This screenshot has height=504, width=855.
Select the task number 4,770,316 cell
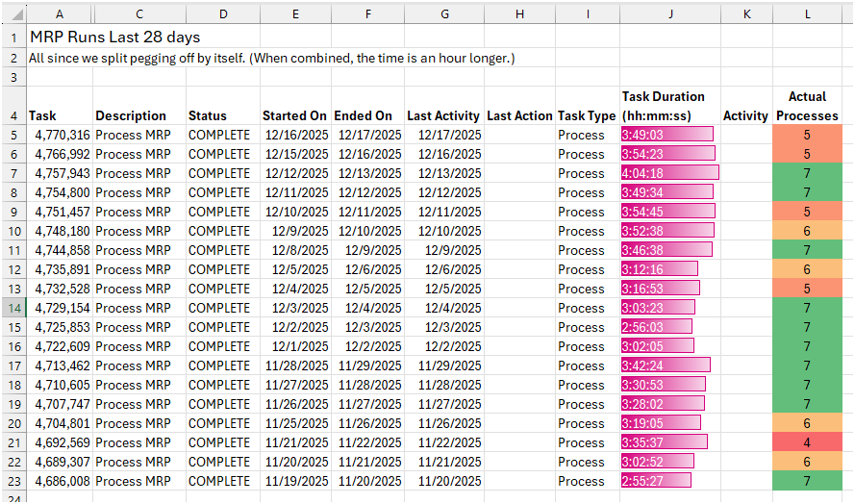62,135
